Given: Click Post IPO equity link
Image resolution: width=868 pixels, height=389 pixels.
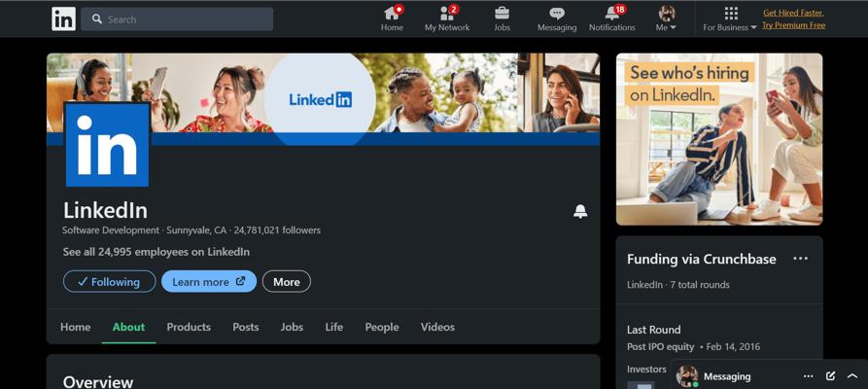Looking at the screenshot, I should (x=660, y=347).
